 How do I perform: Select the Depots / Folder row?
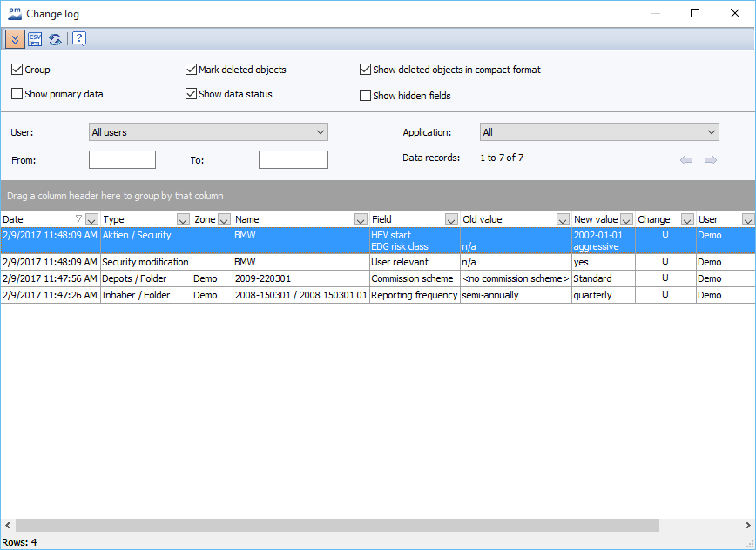[145, 278]
